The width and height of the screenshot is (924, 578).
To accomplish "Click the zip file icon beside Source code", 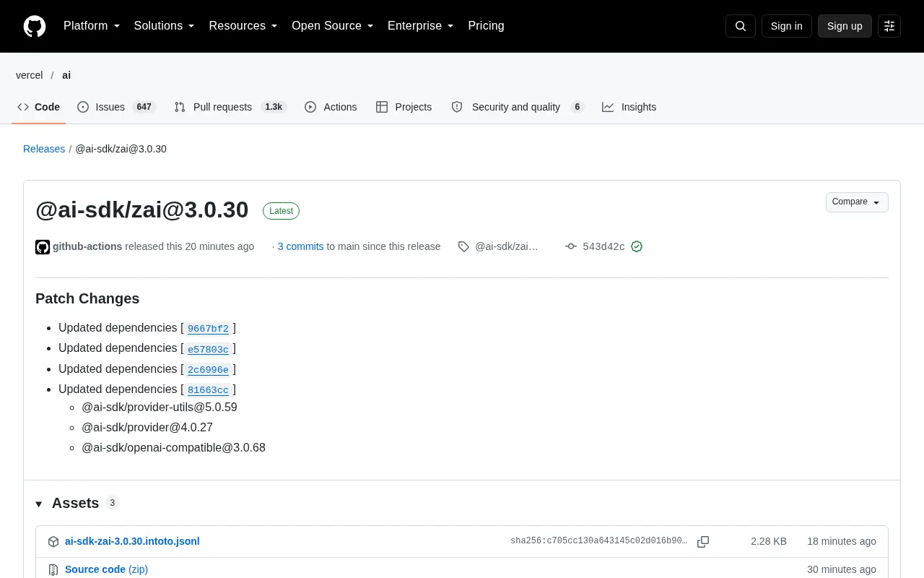I will 53,569.
